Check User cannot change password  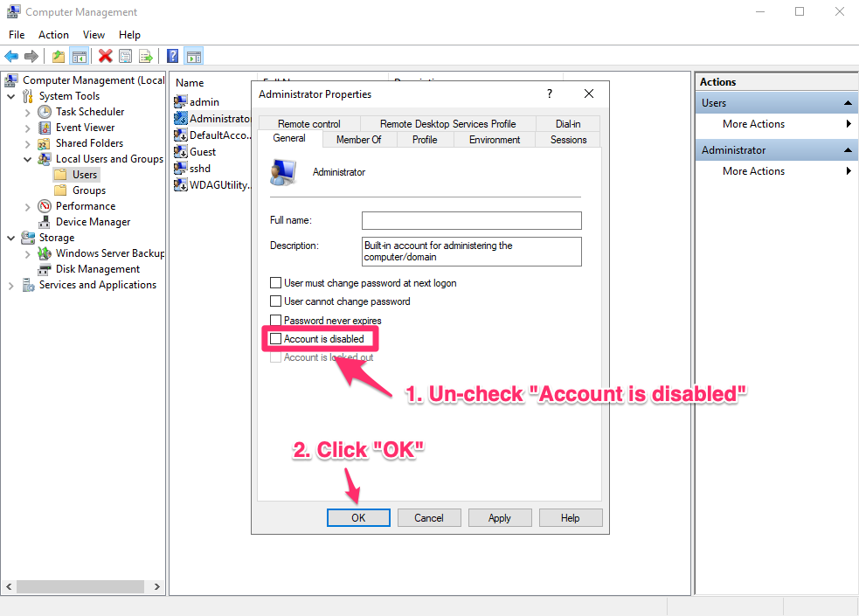pos(276,301)
